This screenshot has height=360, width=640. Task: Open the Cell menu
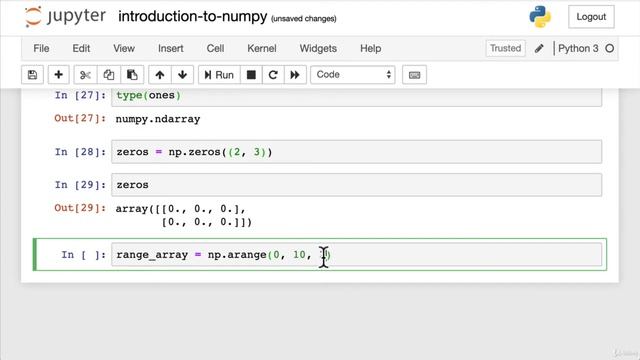coord(215,48)
